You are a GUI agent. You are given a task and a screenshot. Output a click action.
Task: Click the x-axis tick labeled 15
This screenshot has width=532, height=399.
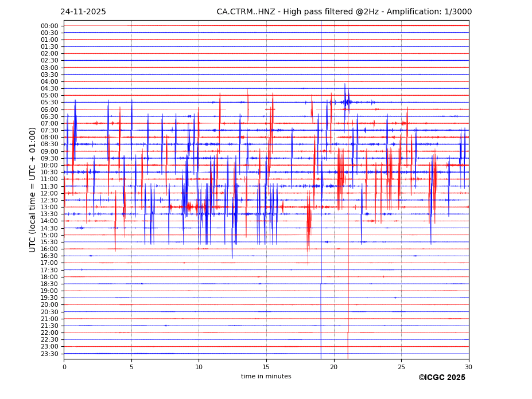[x=266, y=367]
